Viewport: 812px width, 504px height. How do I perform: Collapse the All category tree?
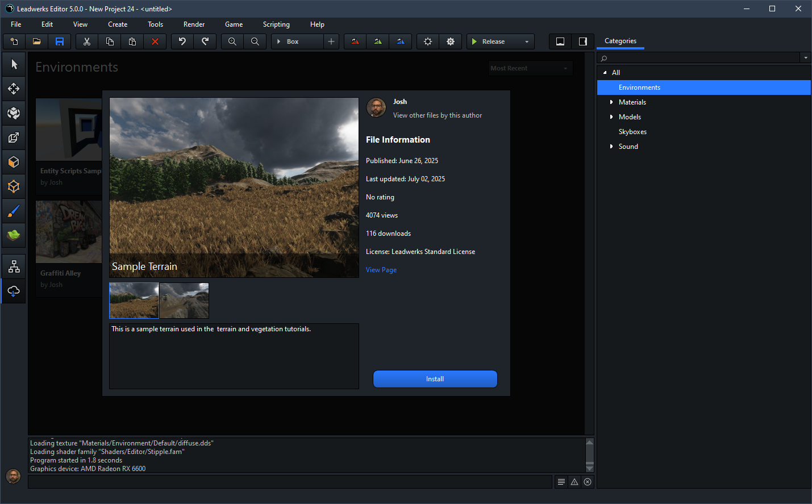(x=605, y=73)
